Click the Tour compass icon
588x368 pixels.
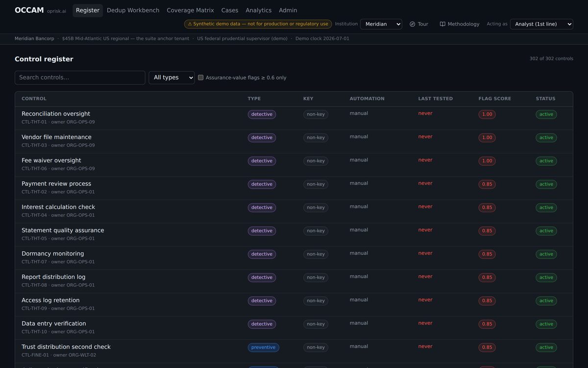(x=412, y=24)
